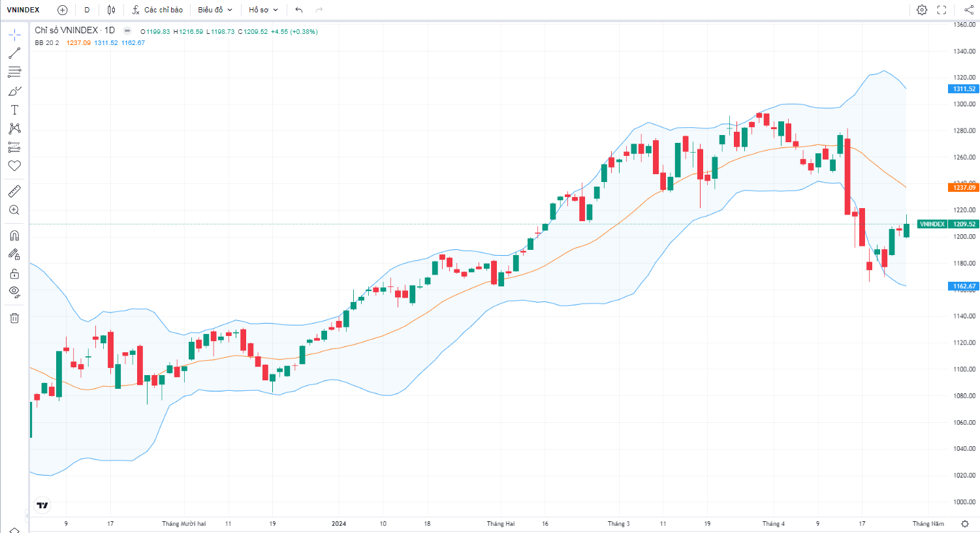980x533 pixels.
Task: Click the TradingView logo on chart
Action: tap(42, 505)
